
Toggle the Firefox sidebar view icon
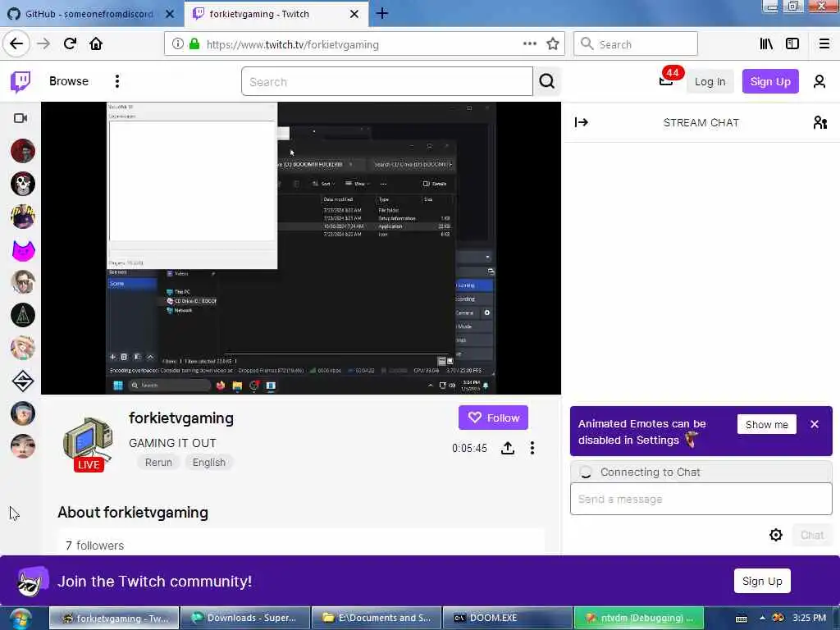pos(792,44)
